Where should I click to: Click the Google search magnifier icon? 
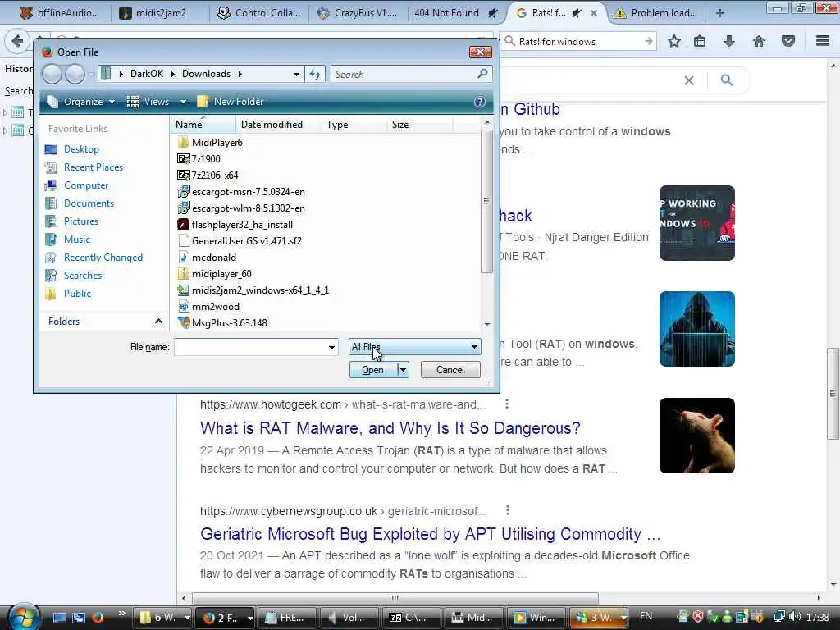[727, 80]
